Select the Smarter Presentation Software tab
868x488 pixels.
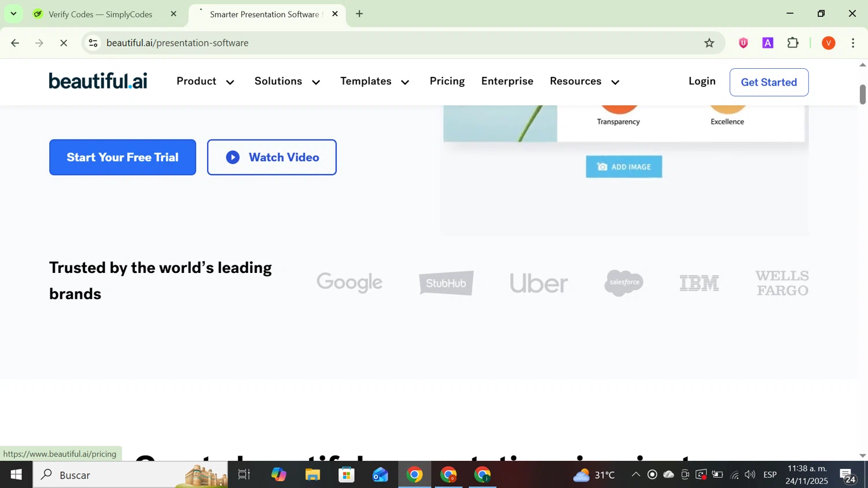click(263, 14)
